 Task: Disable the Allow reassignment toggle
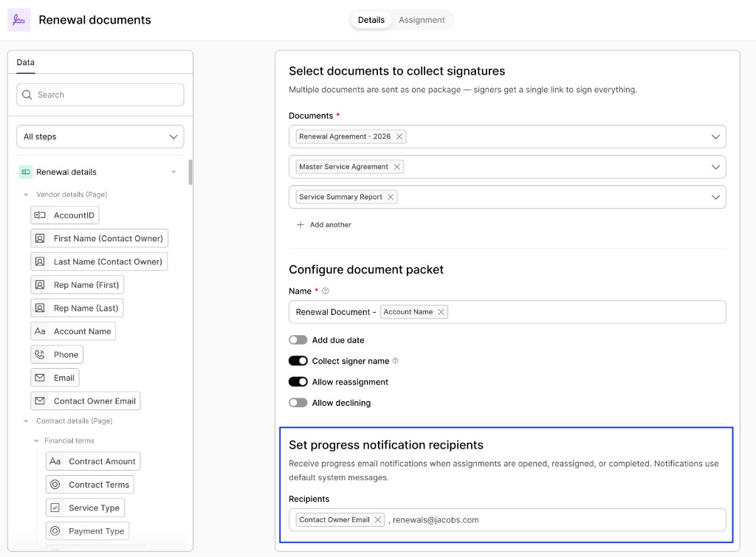point(298,382)
